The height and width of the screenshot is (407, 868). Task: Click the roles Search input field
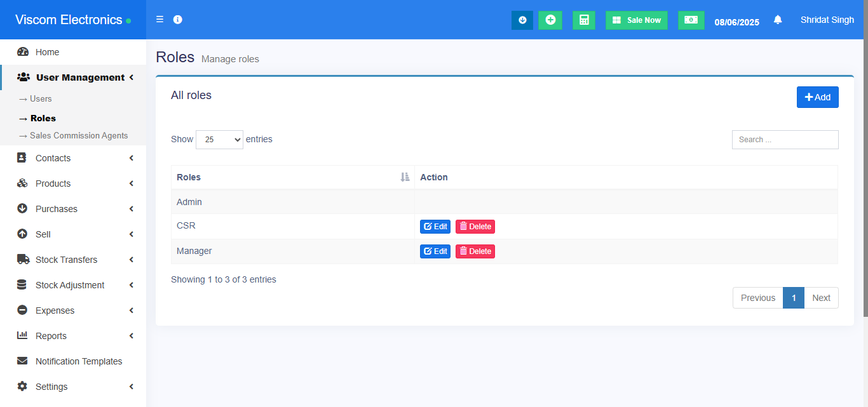(x=785, y=140)
